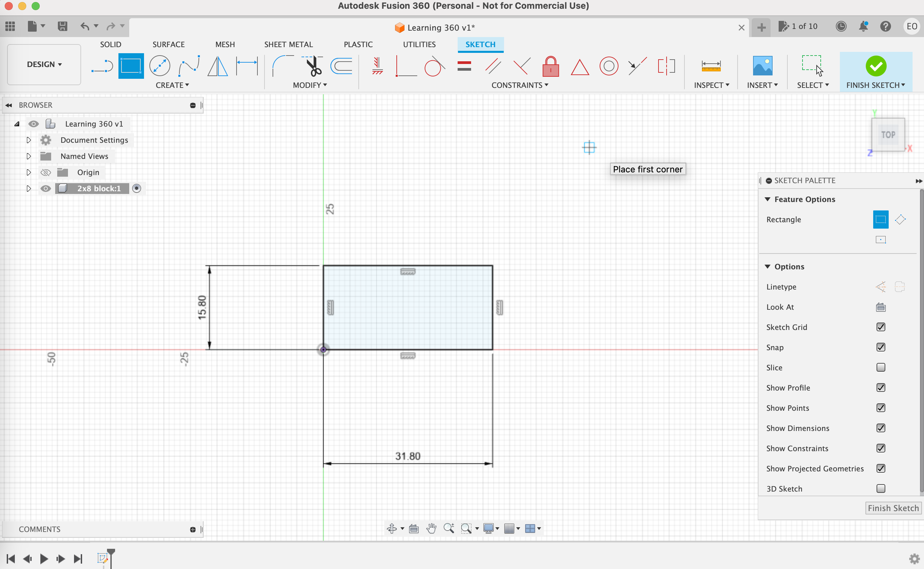Screen dimensions: 924x569
Task: Click the TOP face of ViewCube
Action: pos(888,135)
